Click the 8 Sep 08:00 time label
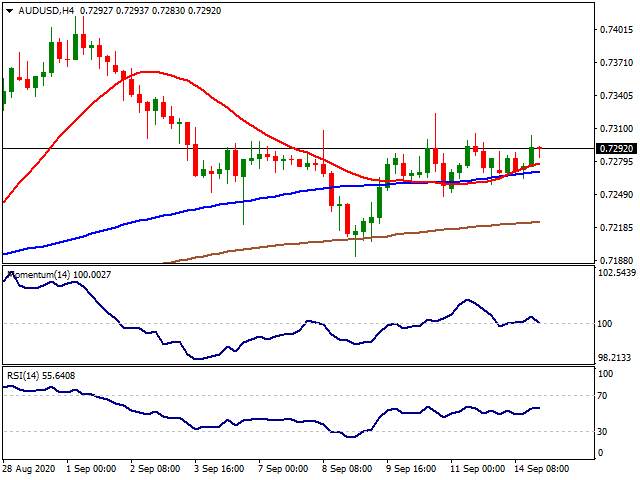 pyautogui.click(x=347, y=468)
